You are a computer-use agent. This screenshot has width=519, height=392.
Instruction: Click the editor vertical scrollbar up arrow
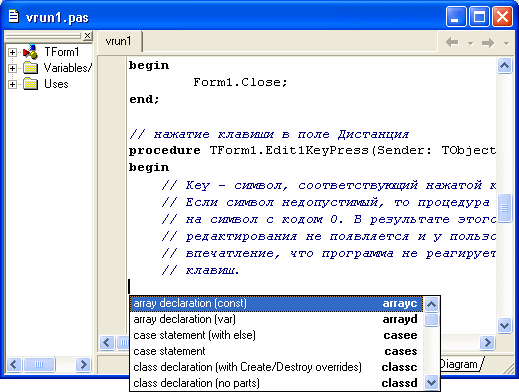[504, 65]
